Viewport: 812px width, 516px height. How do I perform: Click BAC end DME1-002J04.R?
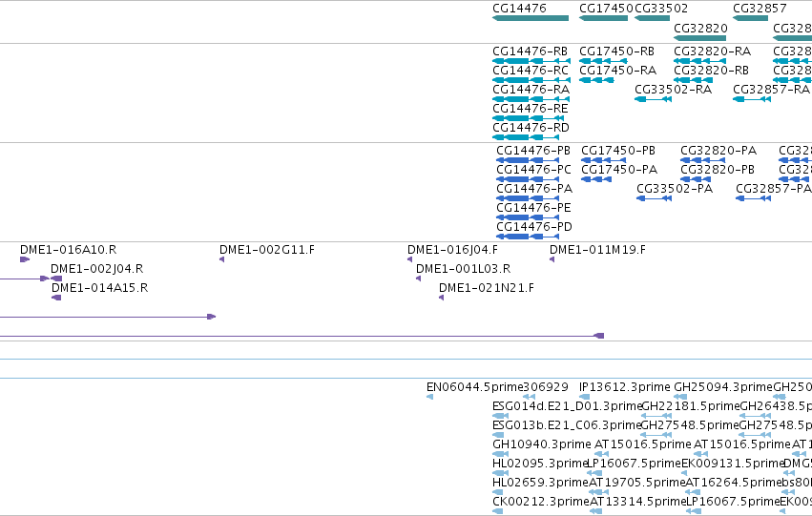click(x=96, y=269)
